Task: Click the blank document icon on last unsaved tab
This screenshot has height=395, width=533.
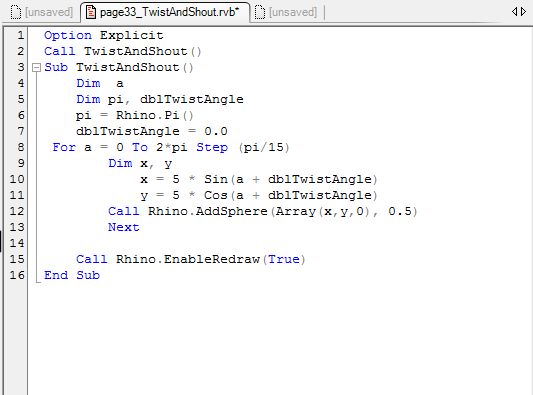Action: (260, 13)
